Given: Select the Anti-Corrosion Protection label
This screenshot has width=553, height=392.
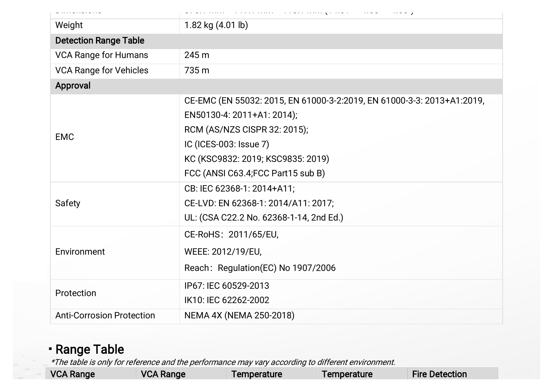Looking at the screenshot, I should click(105, 316).
